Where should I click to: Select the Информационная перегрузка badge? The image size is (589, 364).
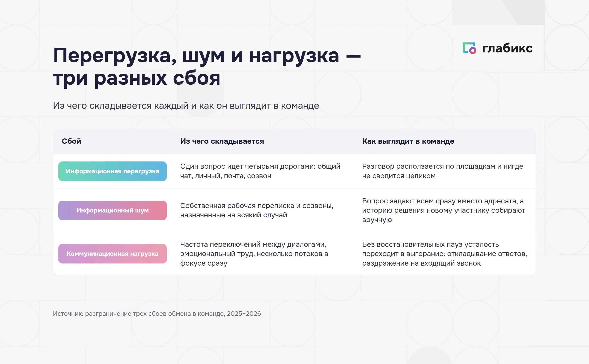(112, 171)
